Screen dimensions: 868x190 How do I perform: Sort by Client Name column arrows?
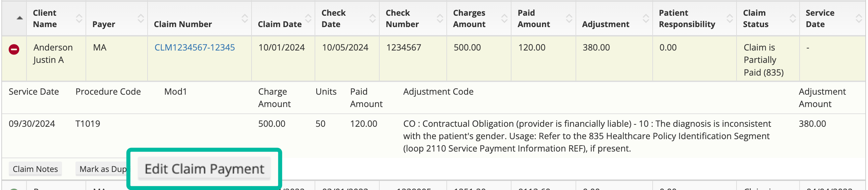79,18
